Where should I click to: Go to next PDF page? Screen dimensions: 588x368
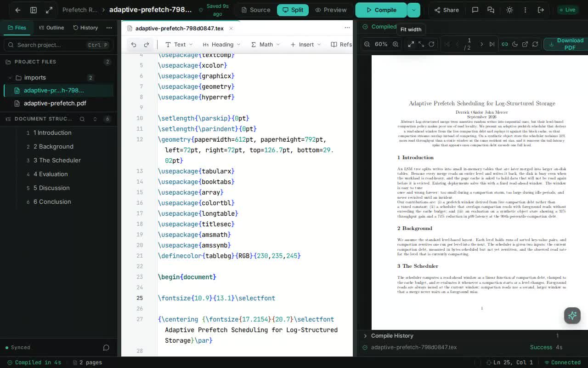click(x=481, y=44)
